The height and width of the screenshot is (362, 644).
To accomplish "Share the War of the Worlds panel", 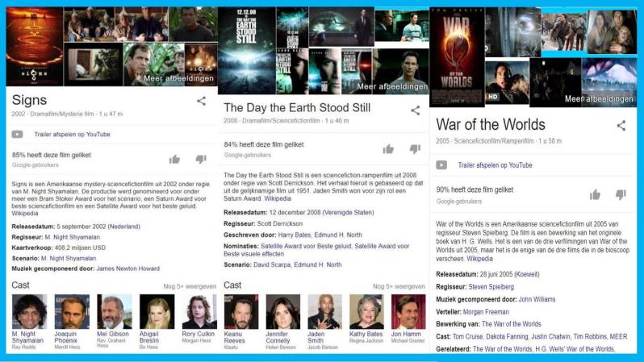I will (621, 125).
